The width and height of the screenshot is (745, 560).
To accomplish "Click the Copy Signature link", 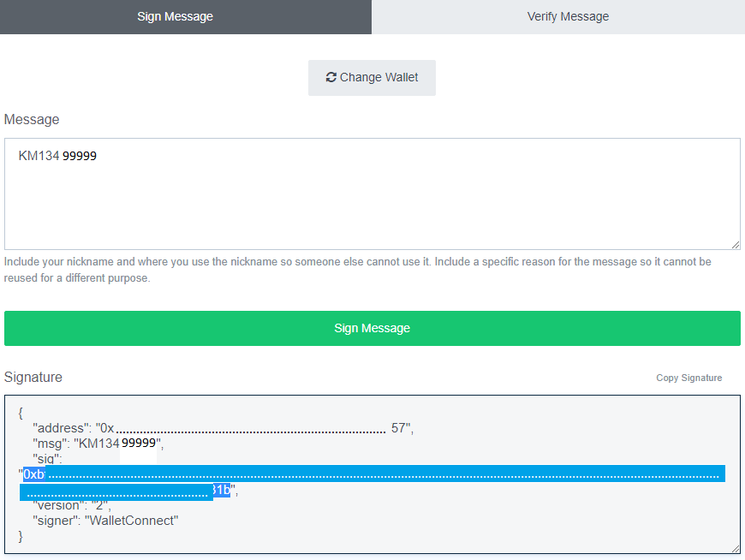I will [x=688, y=378].
